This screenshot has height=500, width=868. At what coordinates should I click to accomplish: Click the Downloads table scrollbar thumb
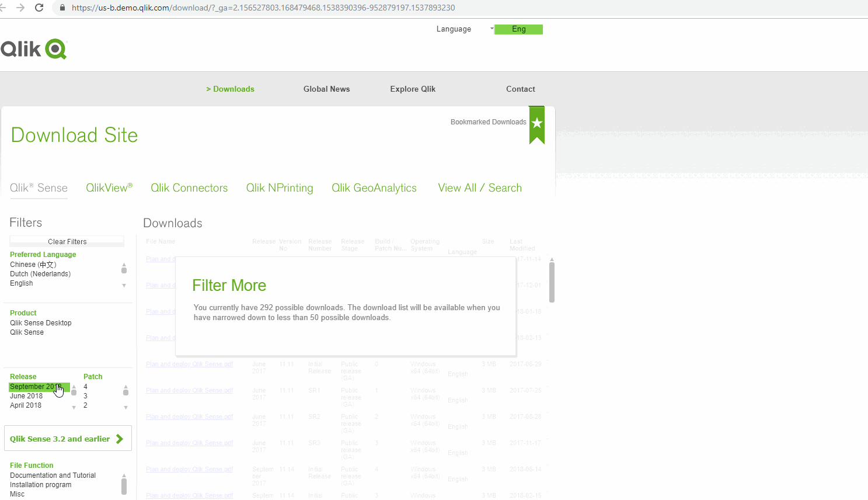552,283
